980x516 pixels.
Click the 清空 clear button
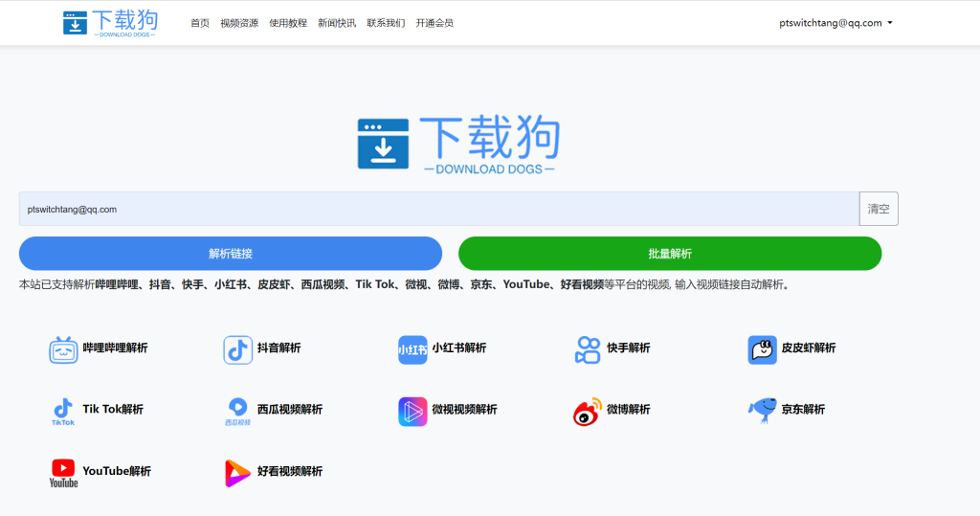pyautogui.click(x=879, y=209)
